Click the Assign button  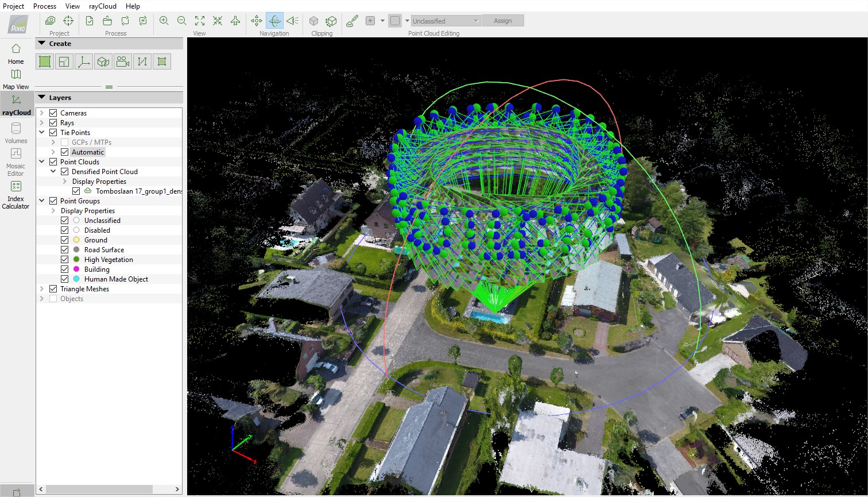pos(502,21)
